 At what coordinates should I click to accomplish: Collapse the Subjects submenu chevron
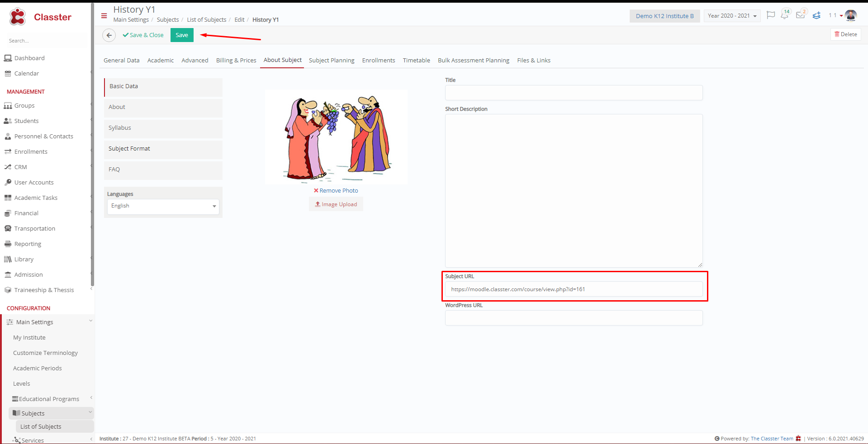coord(90,412)
